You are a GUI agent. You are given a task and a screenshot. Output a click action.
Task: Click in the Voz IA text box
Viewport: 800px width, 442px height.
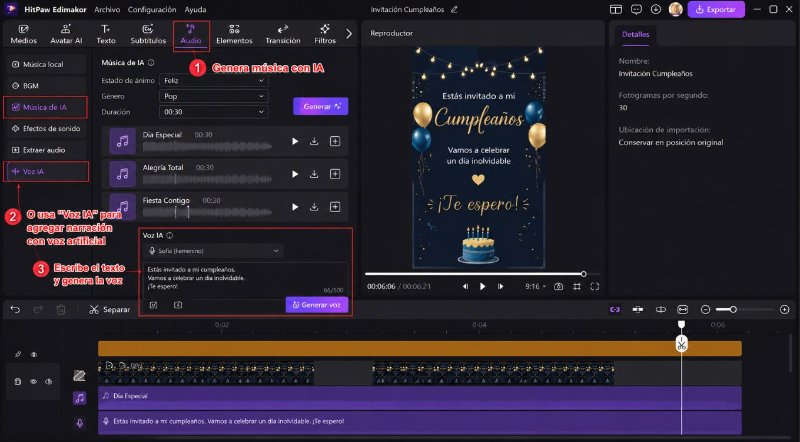click(245, 279)
